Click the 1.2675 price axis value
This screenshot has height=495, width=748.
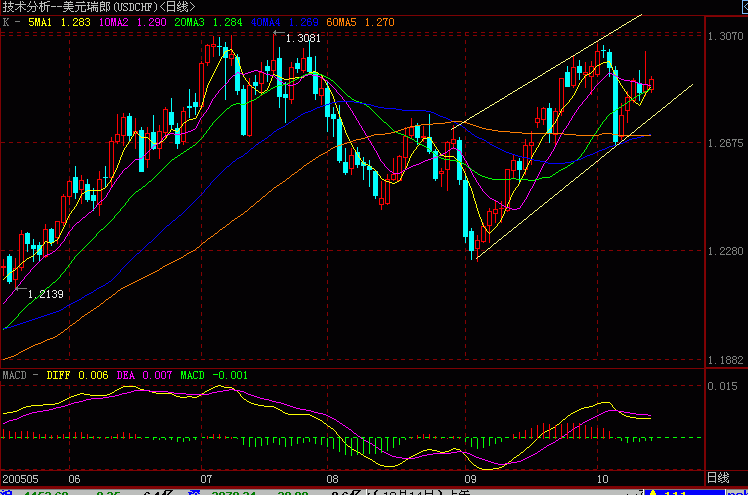click(725, 143)
